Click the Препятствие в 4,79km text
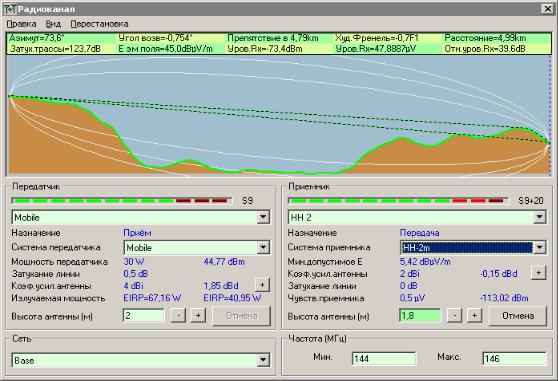The image size is (558, 381). tap(273, 38)
